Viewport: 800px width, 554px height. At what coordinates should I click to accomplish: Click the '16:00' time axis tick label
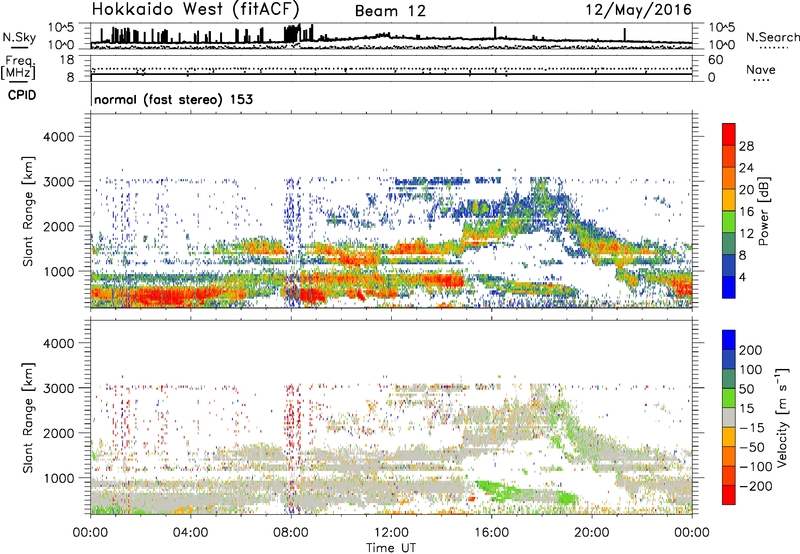point(491,533)
